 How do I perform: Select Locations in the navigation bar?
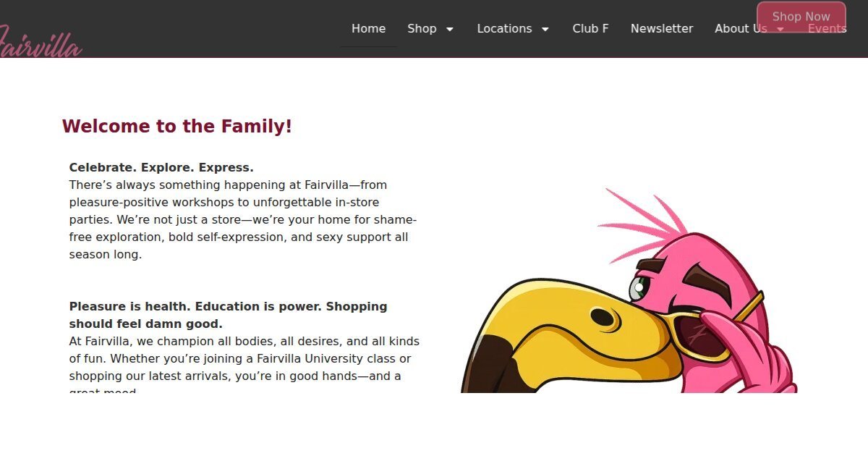coord(504,29)
